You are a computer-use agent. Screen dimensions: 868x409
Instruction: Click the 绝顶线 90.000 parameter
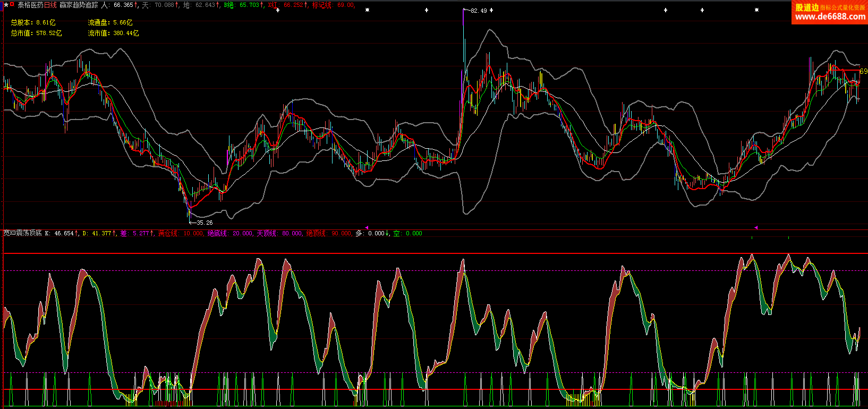coord(329,233)
